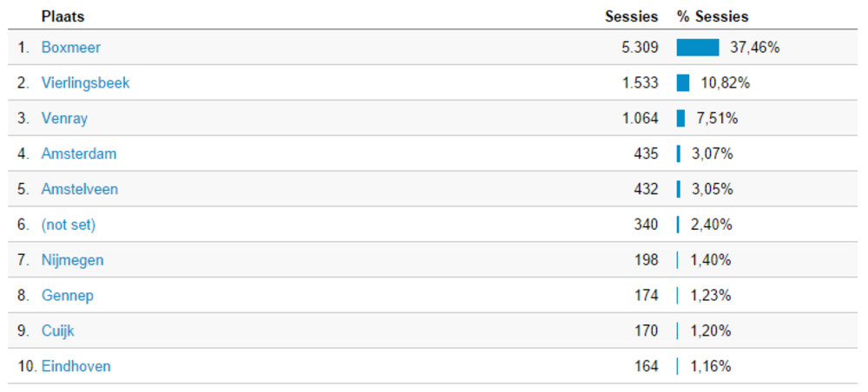
Task: Sort by the Sessies column header
Action: pyautogui.click(x=632, y=16)
